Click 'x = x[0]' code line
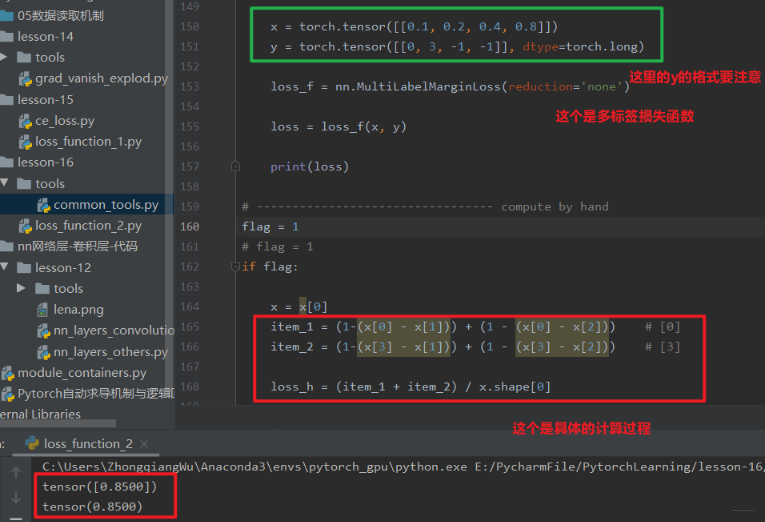Viewport: 765px width, 522px height. point(299,307)
